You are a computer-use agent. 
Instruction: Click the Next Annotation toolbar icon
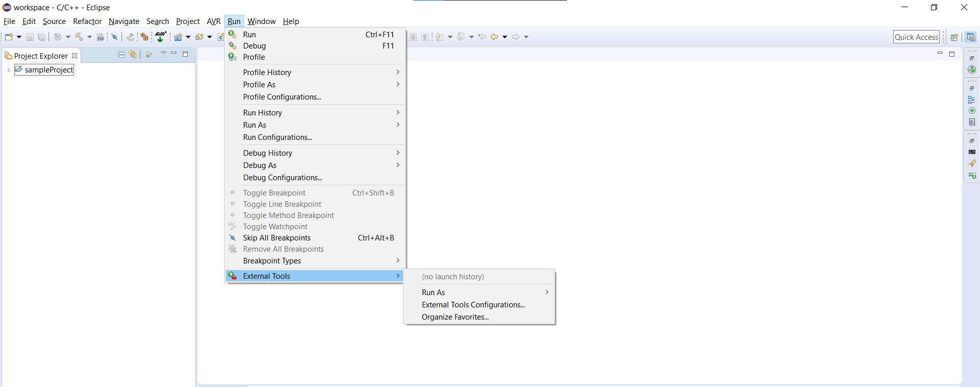440,37
